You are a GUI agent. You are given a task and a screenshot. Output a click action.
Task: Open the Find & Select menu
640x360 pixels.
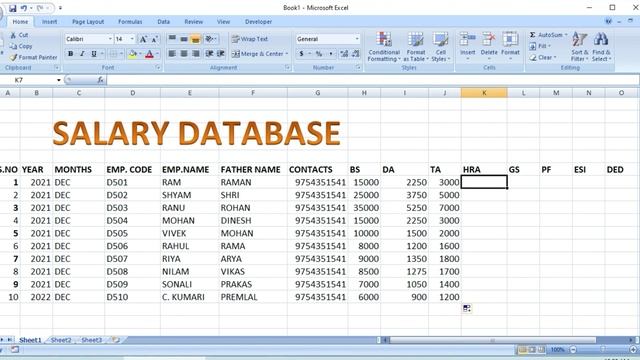[x=601, y=47]
